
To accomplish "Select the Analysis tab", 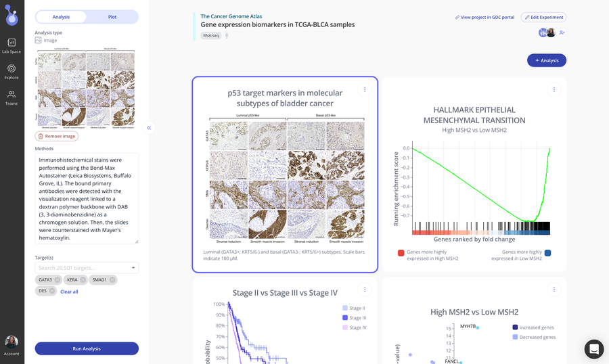I will [61, 17].
